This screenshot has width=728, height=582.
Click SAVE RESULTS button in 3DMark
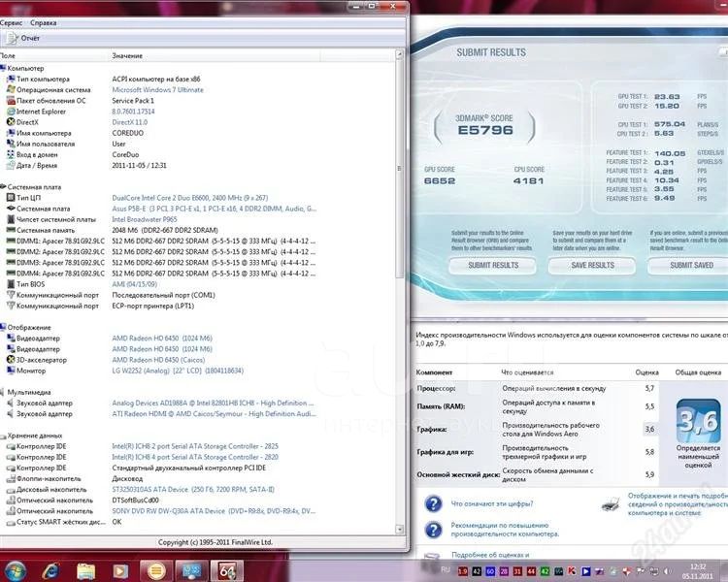coord(592,266)
